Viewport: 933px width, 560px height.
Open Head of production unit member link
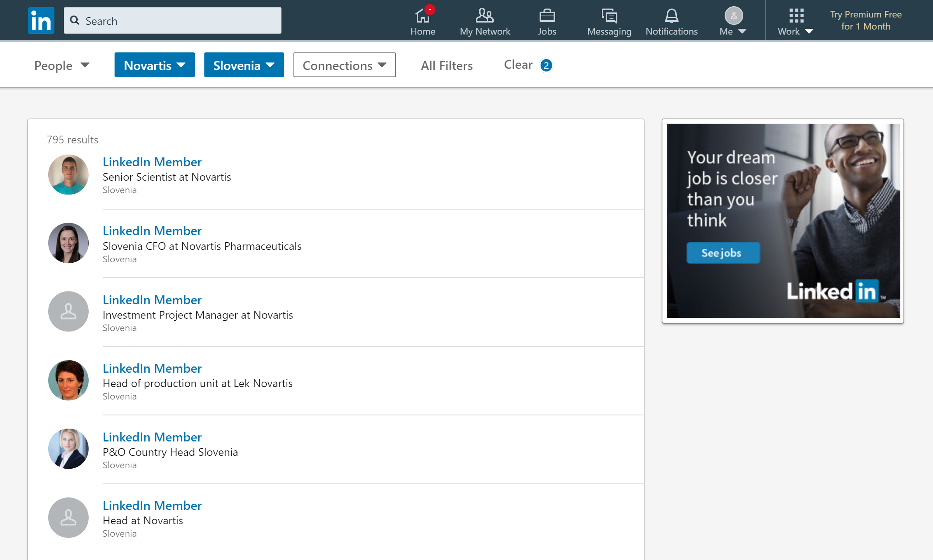(152, 368)
